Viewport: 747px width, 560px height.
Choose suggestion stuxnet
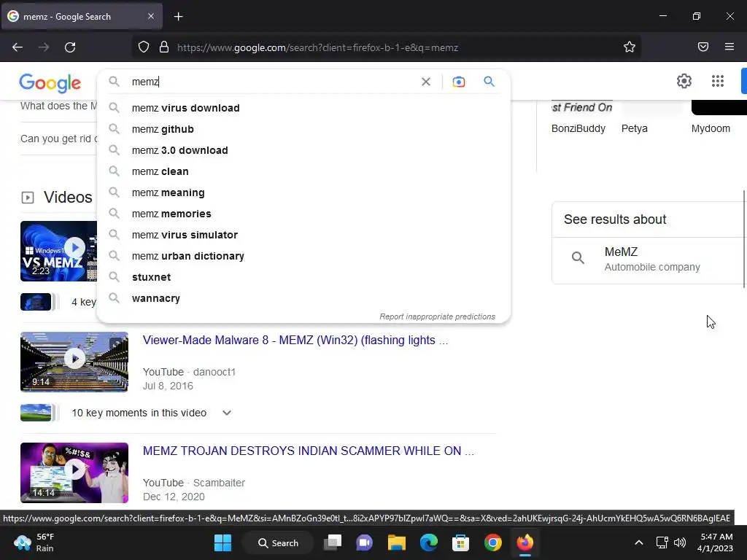point(304,277)
